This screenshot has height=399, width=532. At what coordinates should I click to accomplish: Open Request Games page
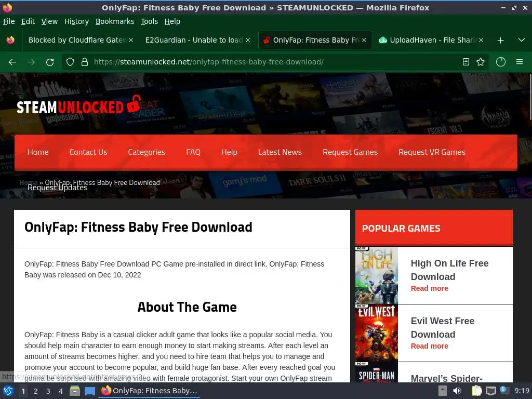point(350,152)
